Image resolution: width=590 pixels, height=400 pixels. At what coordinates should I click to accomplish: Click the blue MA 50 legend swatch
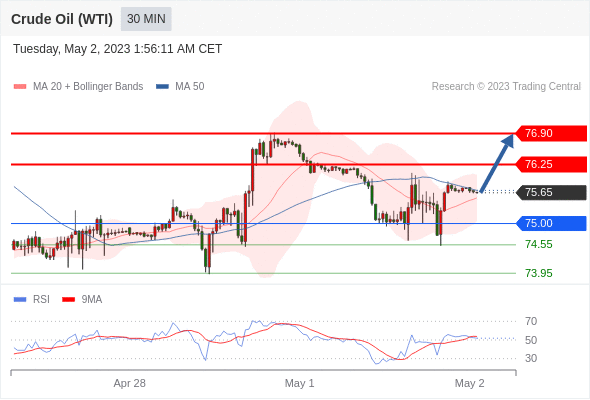pos(162,87)
